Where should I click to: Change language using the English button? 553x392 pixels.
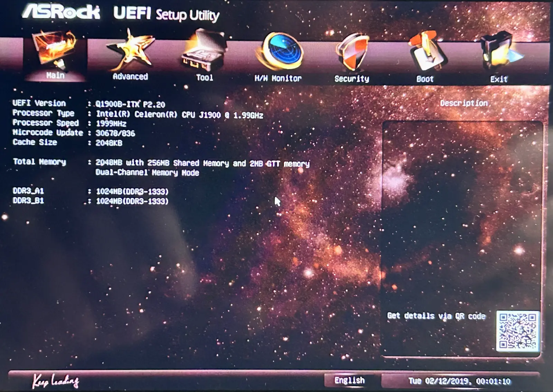(x=349, y=381)
